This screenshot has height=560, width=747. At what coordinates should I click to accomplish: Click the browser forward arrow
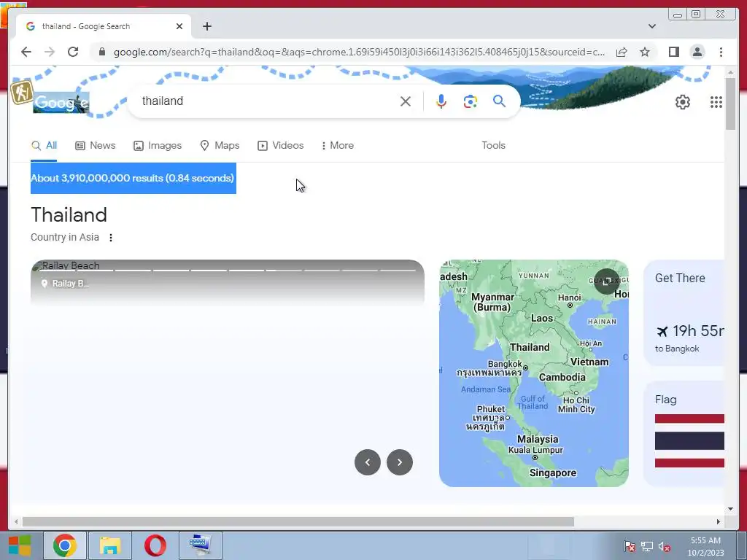[x=50, y=52]
